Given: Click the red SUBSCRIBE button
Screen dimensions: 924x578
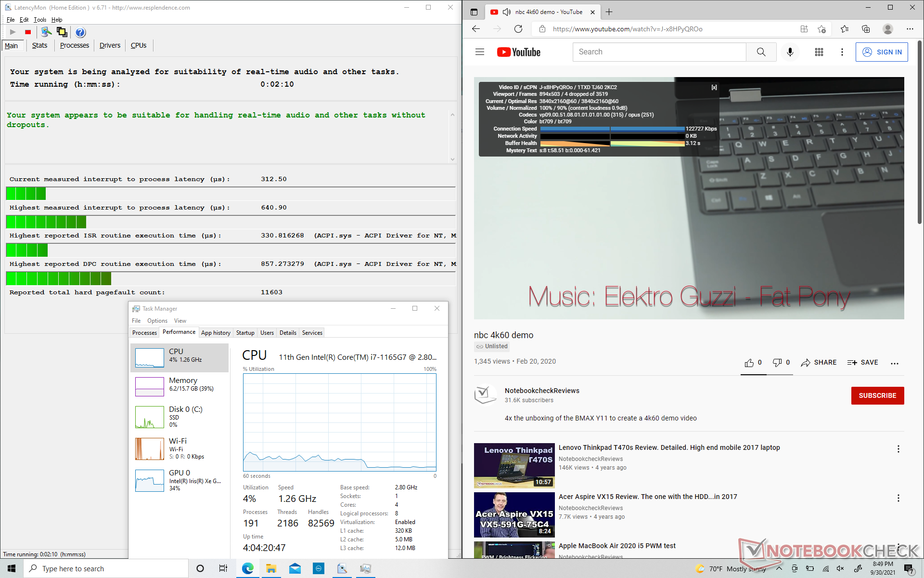Looking at the screenshot, I should coord(877,395).
